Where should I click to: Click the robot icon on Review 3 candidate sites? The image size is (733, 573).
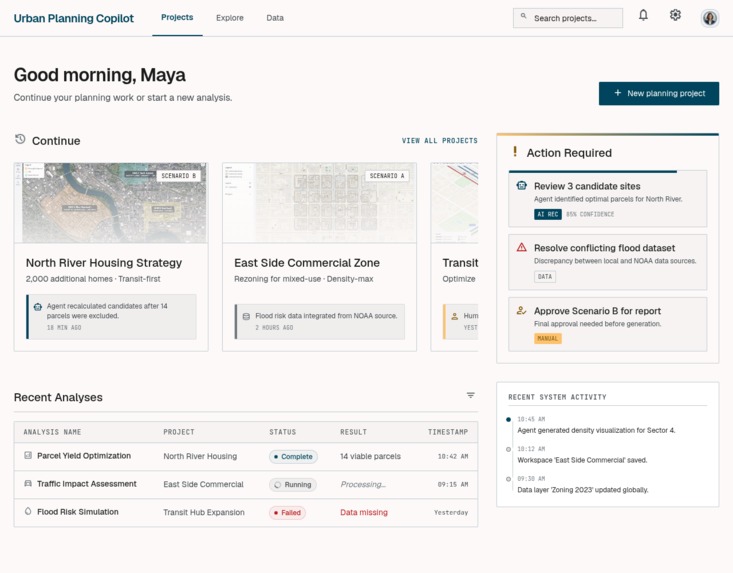(521, 186)
